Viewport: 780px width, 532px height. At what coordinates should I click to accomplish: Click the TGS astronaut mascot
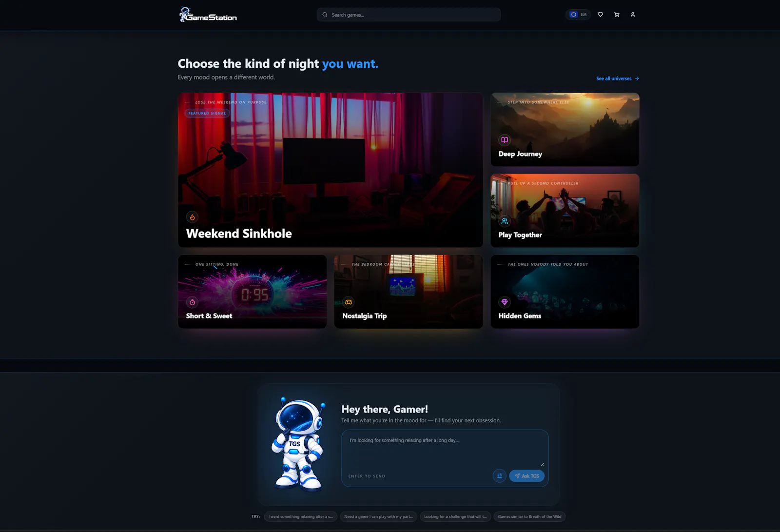point(298,444)
